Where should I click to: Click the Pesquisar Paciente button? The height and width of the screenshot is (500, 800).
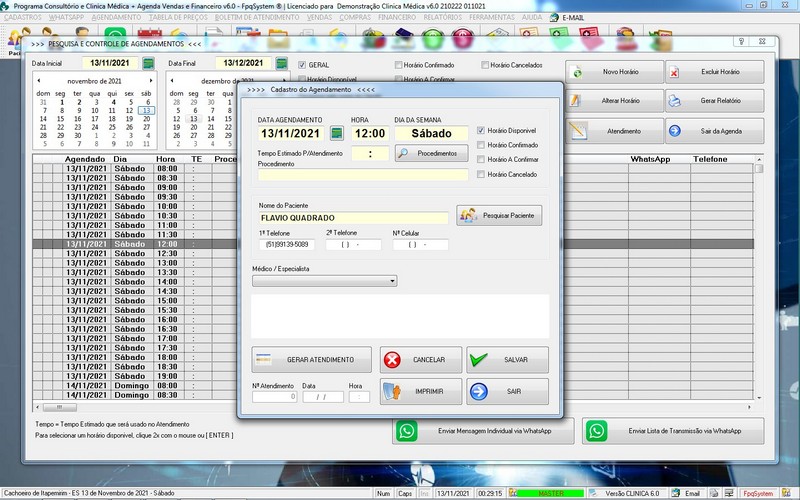tap(499, 215)
